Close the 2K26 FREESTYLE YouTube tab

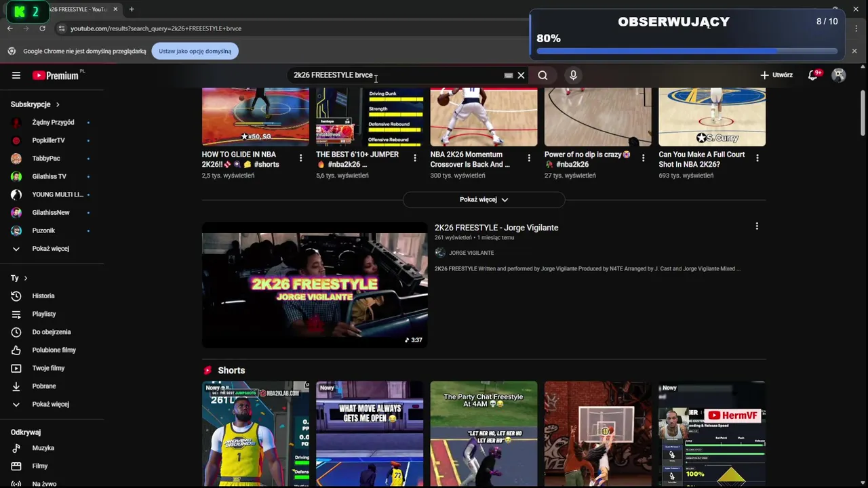[115, 9]
